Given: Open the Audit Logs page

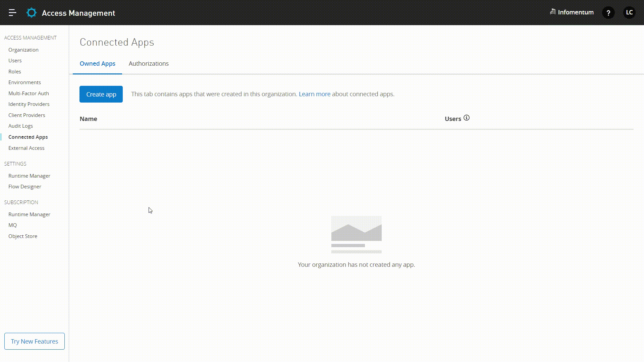Looking at the screenshot, I should point(20,126).
